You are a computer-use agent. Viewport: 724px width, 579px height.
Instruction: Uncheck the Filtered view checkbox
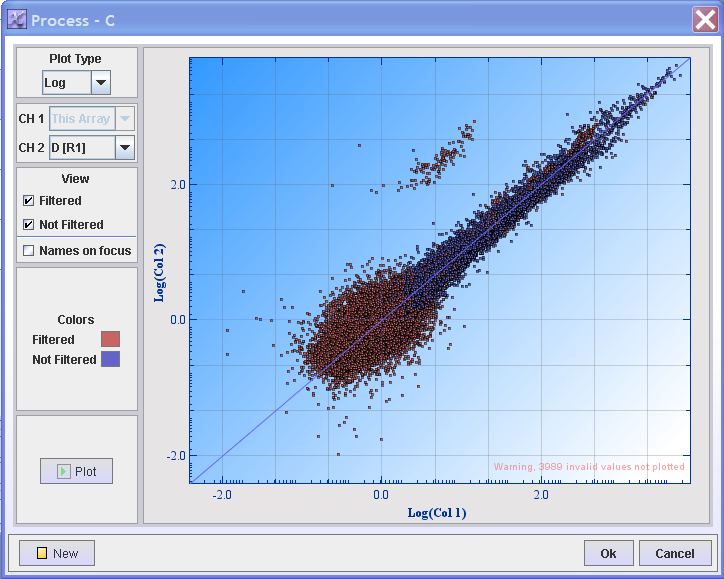click(x=29, y=200)
